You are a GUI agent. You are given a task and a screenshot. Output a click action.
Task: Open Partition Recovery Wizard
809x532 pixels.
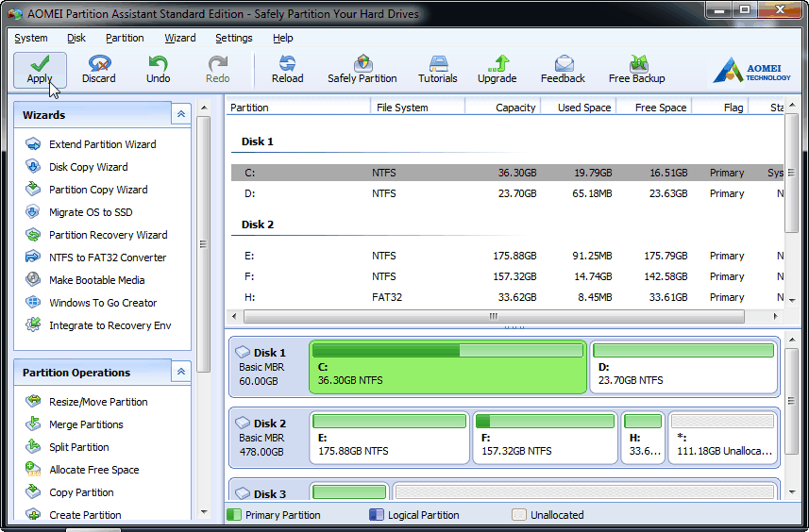tap(96, 235)
